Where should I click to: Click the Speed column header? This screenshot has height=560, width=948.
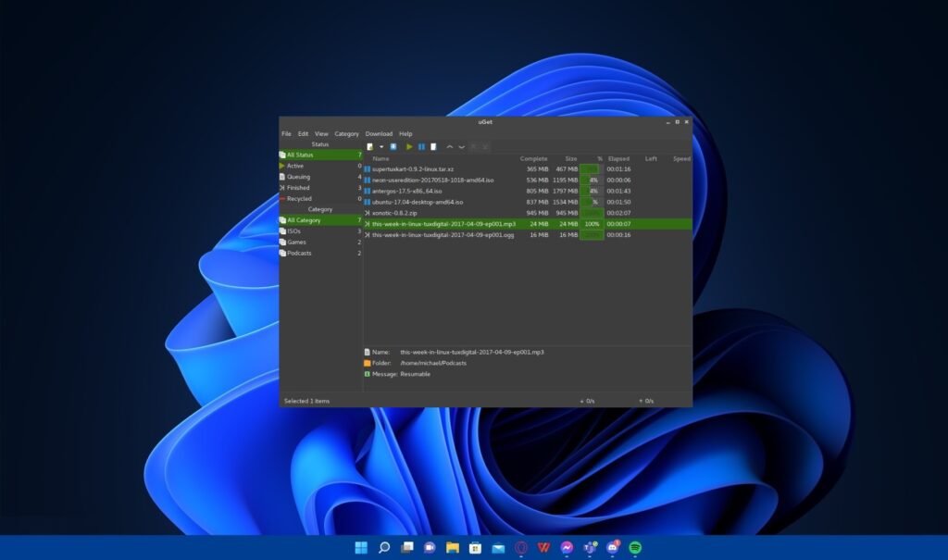[681, 158]
